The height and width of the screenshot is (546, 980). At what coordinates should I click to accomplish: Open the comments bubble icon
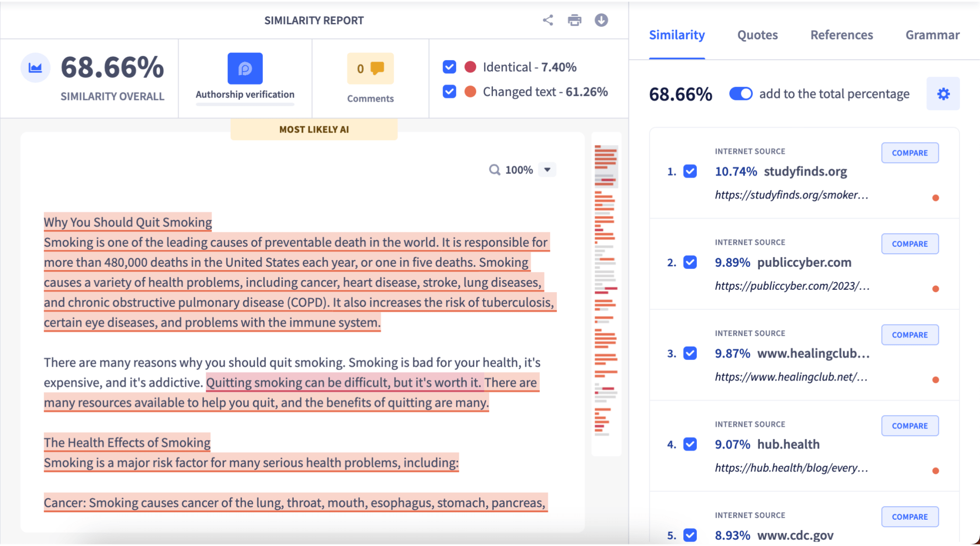[377, 68]
